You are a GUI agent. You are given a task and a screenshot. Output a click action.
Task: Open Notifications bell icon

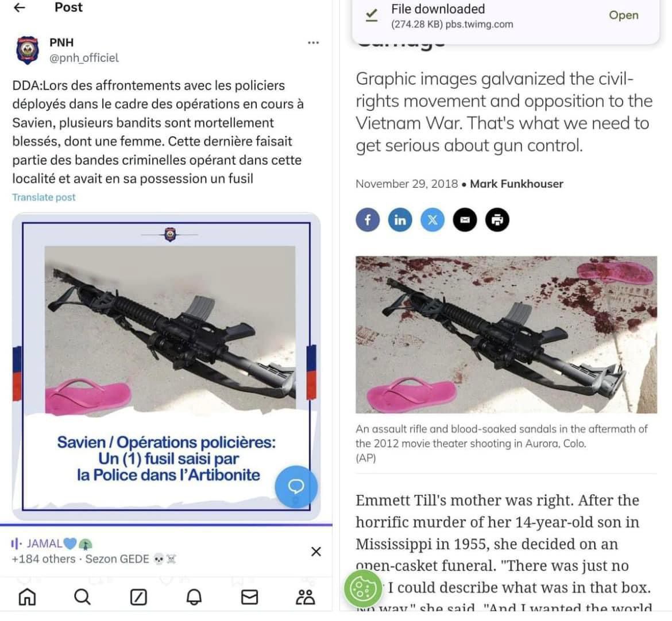tap(194, 597)
